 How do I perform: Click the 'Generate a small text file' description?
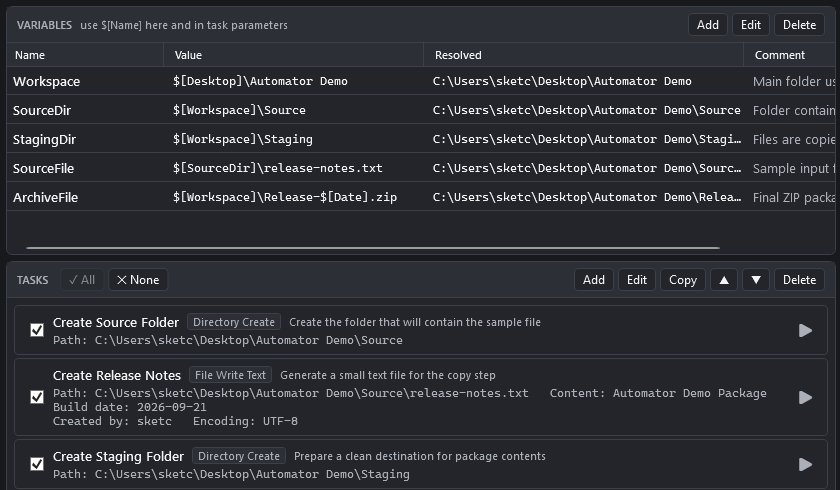click(x=388, y=375)
